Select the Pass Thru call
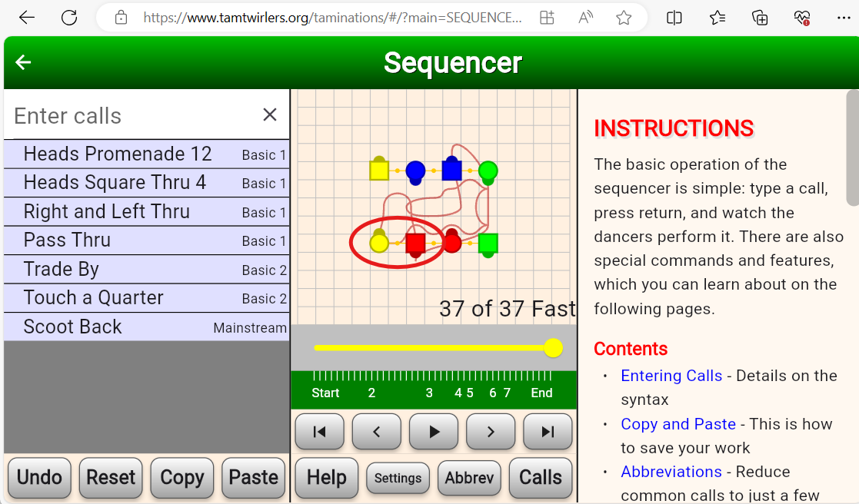 pyautogui.click(x=146, y=240)
